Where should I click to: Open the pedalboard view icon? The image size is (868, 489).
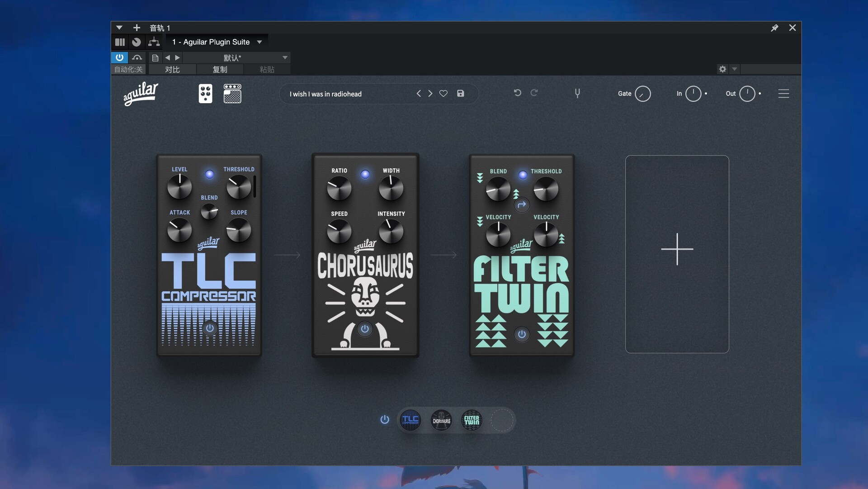click(205, 94)
